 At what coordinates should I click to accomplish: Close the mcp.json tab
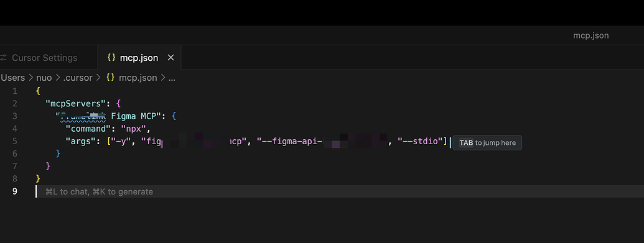[x=171, y=58]
